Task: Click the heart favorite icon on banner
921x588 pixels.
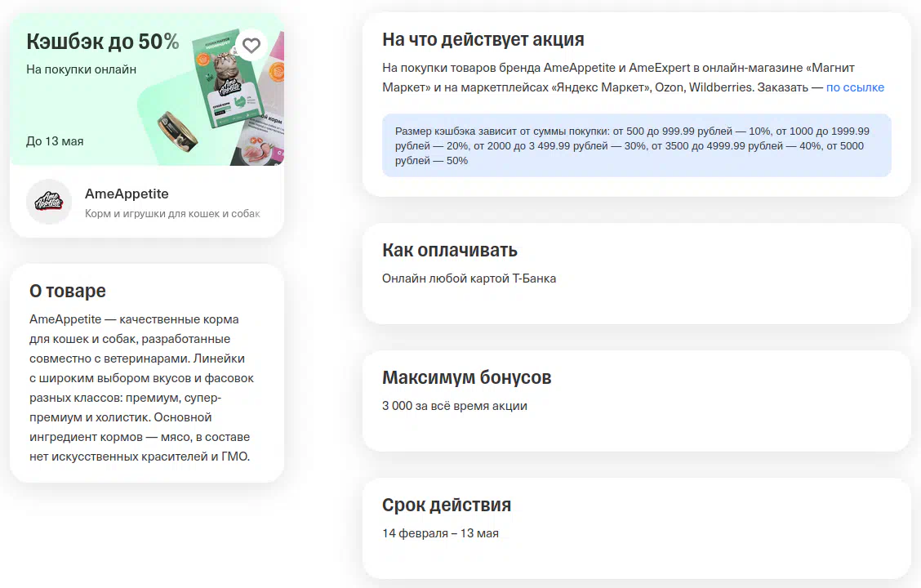Action: click(x=251, y=46)
